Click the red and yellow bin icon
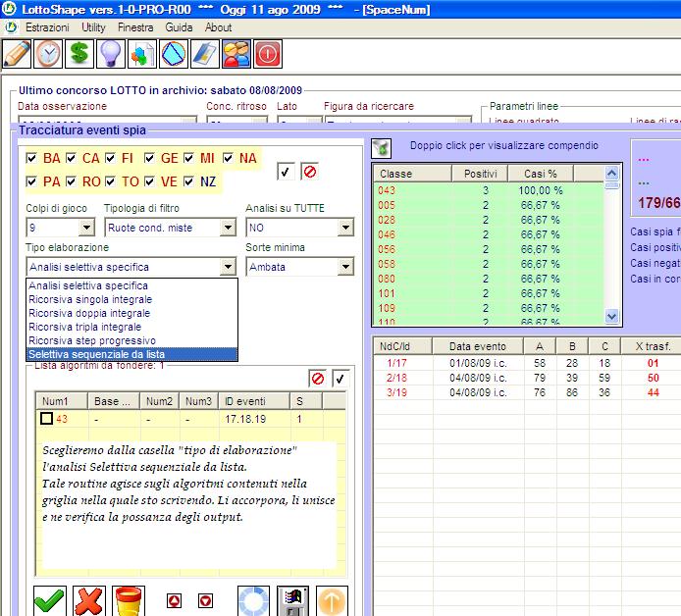Image resolution: width=681 pixels, height=616 pixels. click(129, 601)
